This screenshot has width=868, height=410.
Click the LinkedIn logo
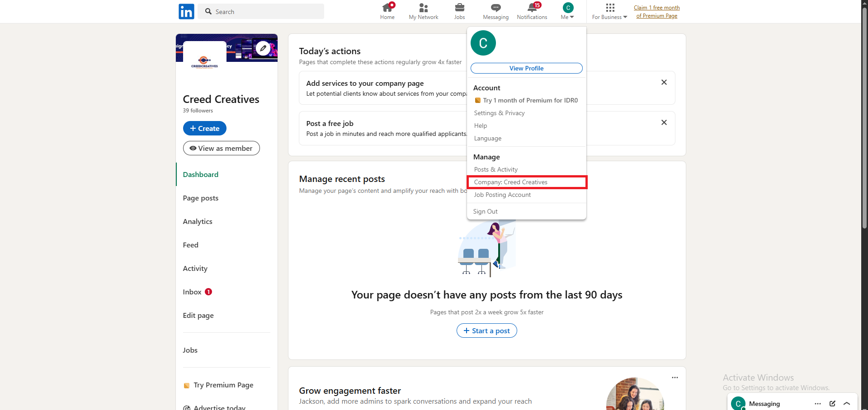coord(186,11)
